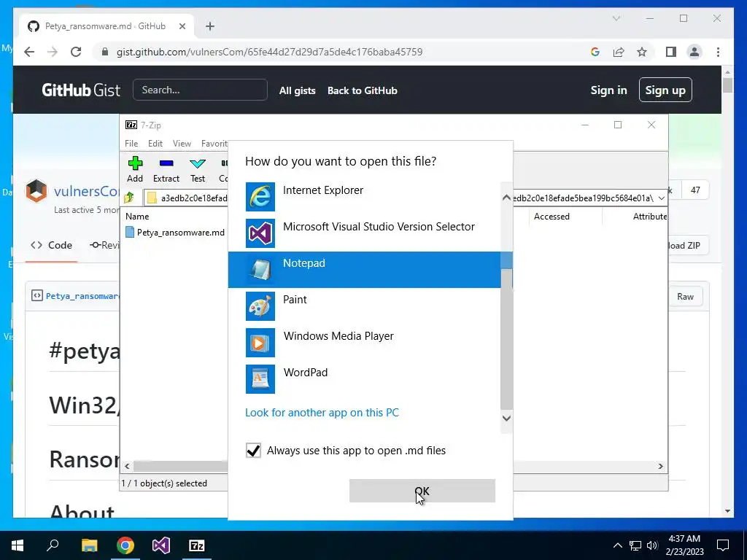Click Look for another app on this PC
This screenshot has width=747, height=560.
click(322, 413)
